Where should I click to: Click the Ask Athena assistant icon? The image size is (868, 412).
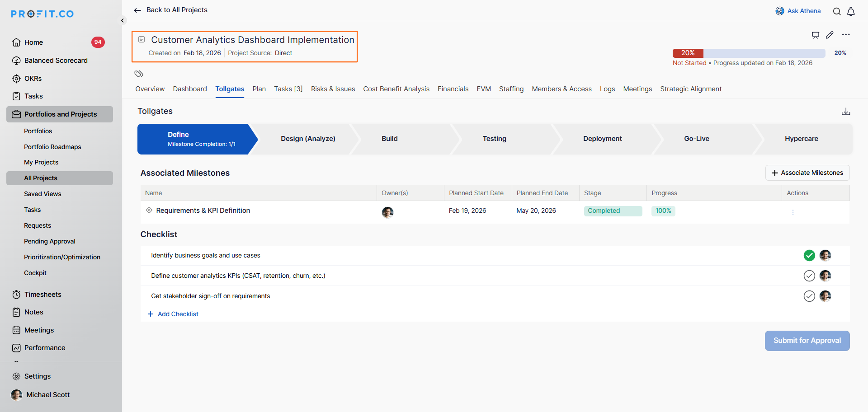[780, 11]
